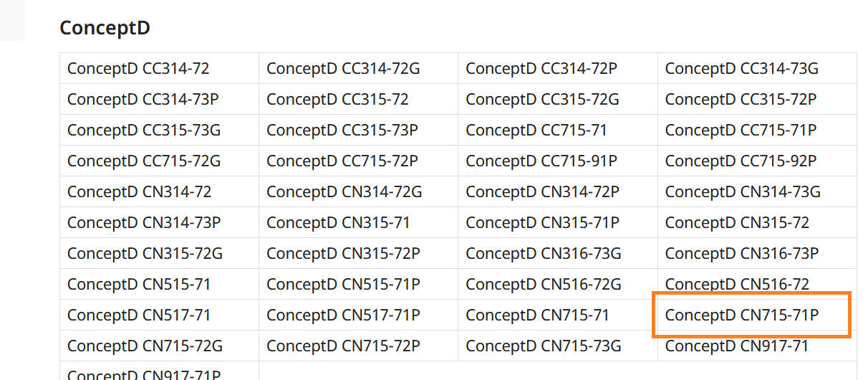Screen dimensions: 868x380
Task: Click the ConceptD section heading
Action: [x=105, y=28]
